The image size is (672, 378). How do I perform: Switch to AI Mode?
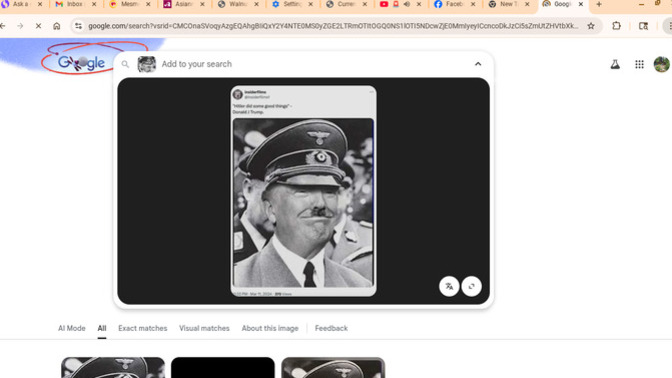click(72, 328)
